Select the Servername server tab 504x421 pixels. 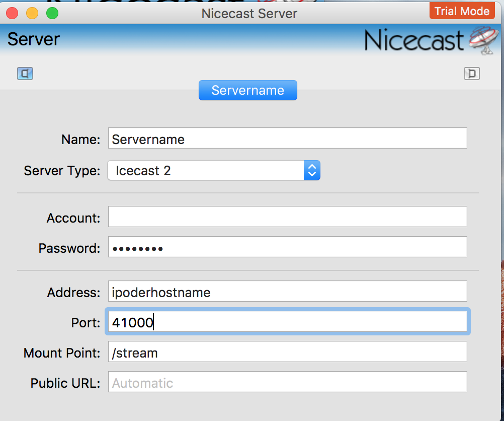click(248, 90)
